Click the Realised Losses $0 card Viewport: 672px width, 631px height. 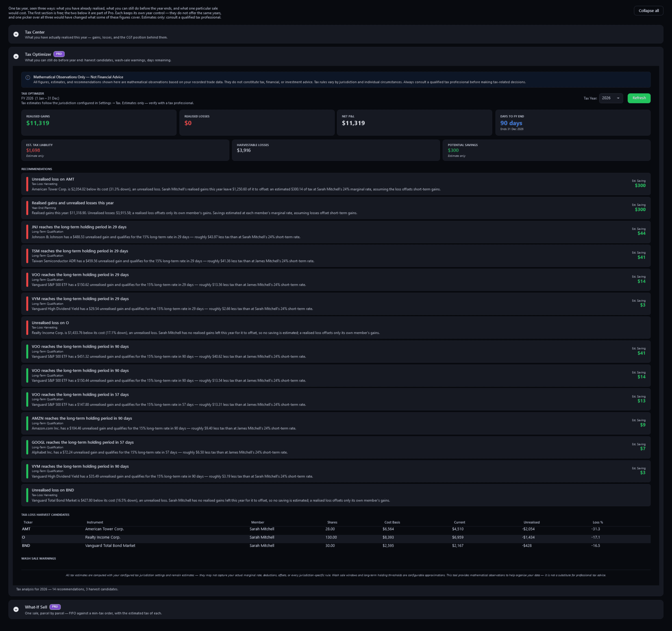(x=257, y=123)
